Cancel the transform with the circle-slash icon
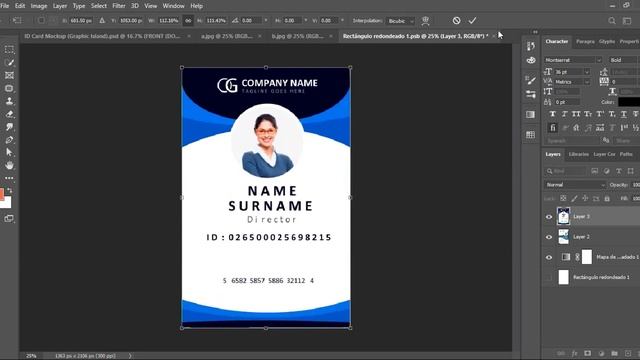The image size is (640, 360). pyautogui.click(x=456, y=20)
